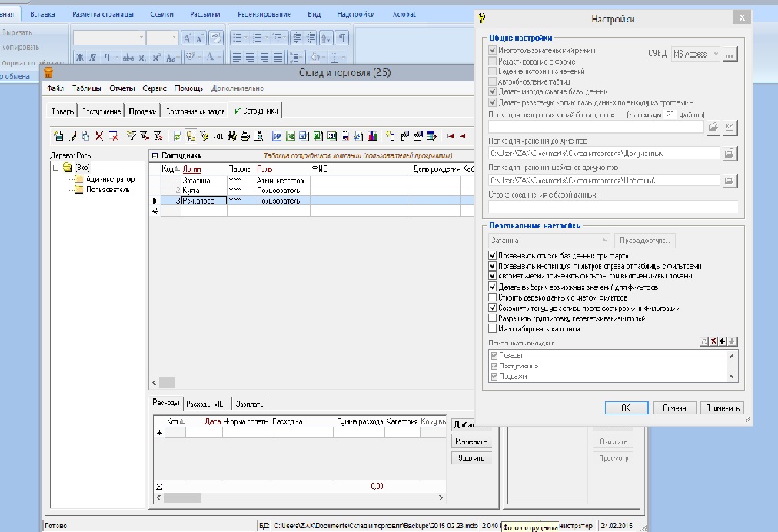Collapse the 'Все' root tree node

[56, 168]
